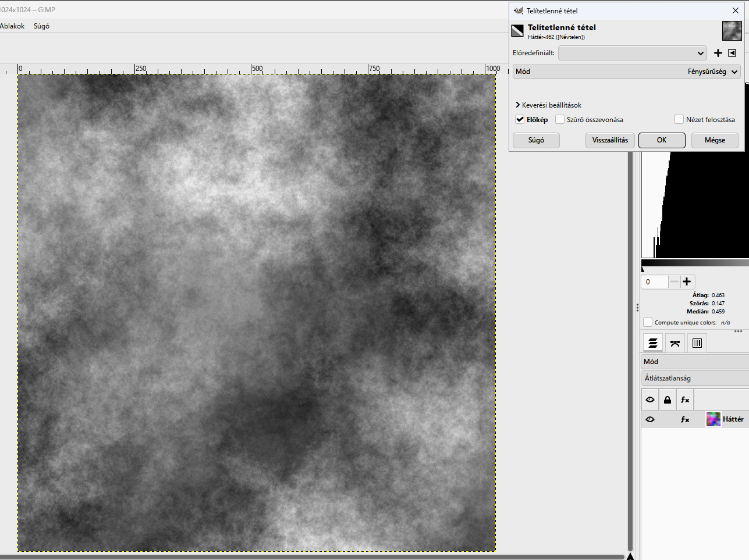Enable Compute unique colors checkbox
The image size is (749, 560).
coord(648,322)
